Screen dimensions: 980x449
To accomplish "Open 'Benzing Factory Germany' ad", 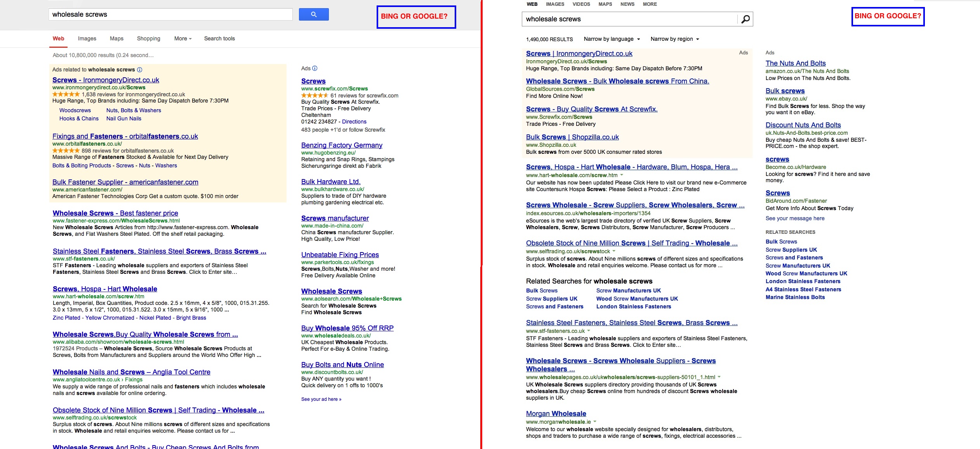I will [x=342, y=145].
